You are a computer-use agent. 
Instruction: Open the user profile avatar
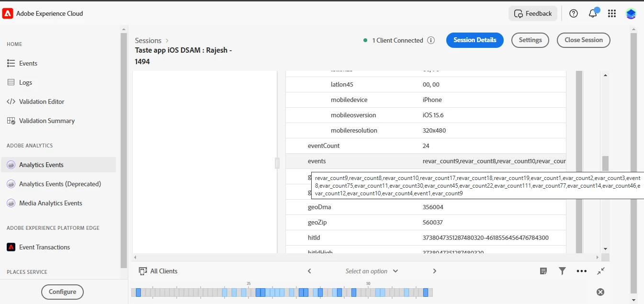(x=631, y=13)
